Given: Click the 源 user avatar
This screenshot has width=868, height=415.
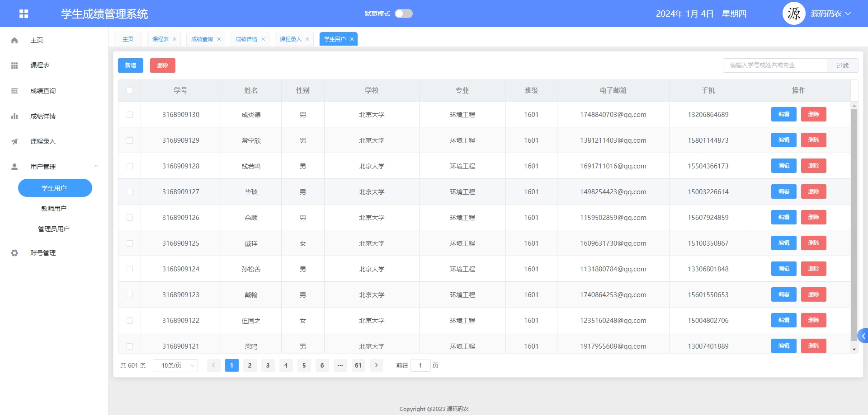Looking at the screenshot, I should tap(794, 14).
